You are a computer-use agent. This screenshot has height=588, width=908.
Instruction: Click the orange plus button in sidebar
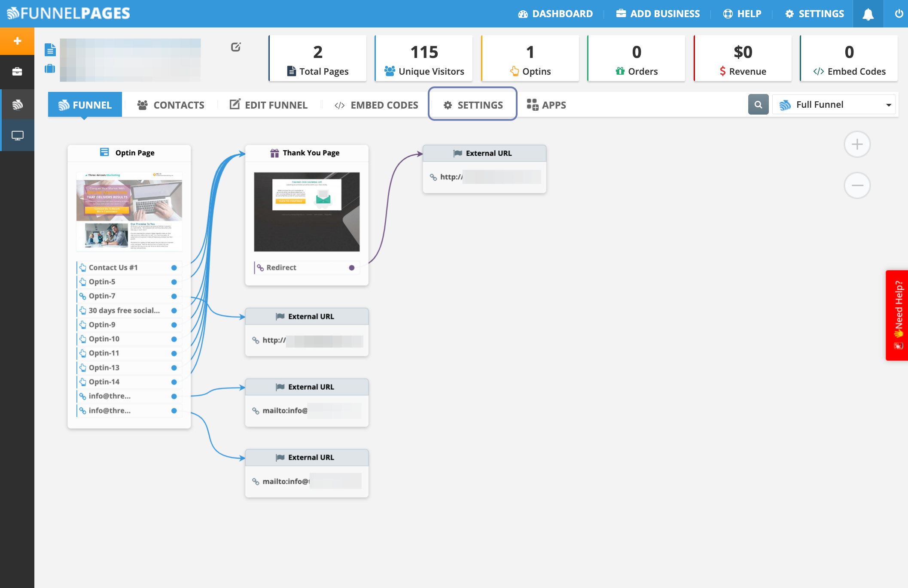[17, 41]
